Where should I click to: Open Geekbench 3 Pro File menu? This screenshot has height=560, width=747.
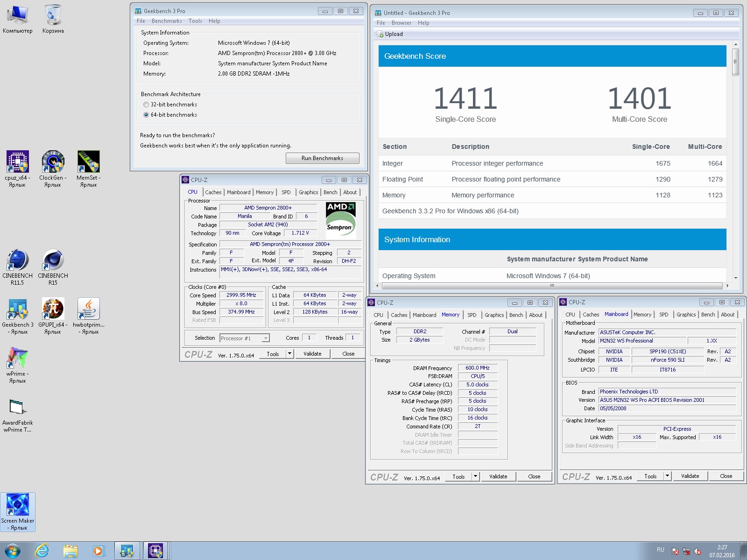[x=141, y=21]
